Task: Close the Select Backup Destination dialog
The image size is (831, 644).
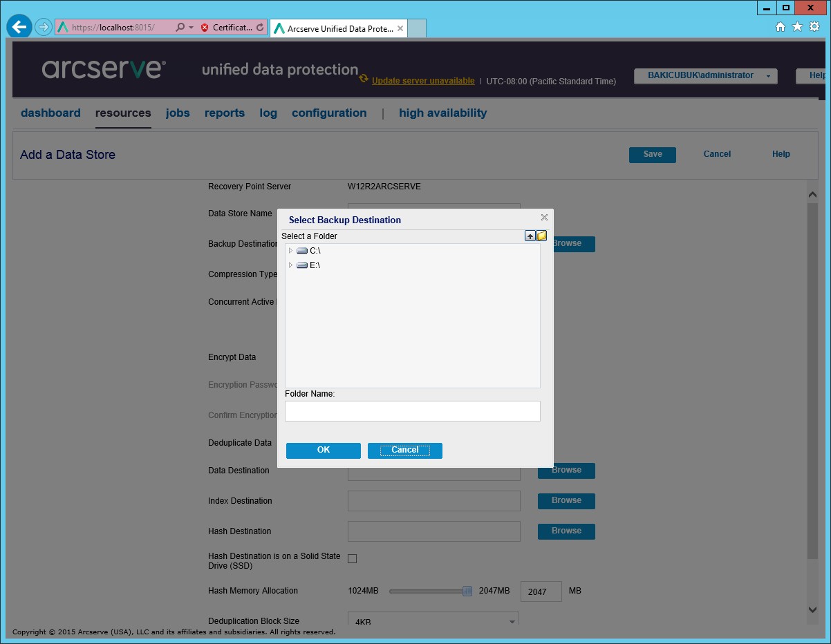Action: (x=544, y=218)
